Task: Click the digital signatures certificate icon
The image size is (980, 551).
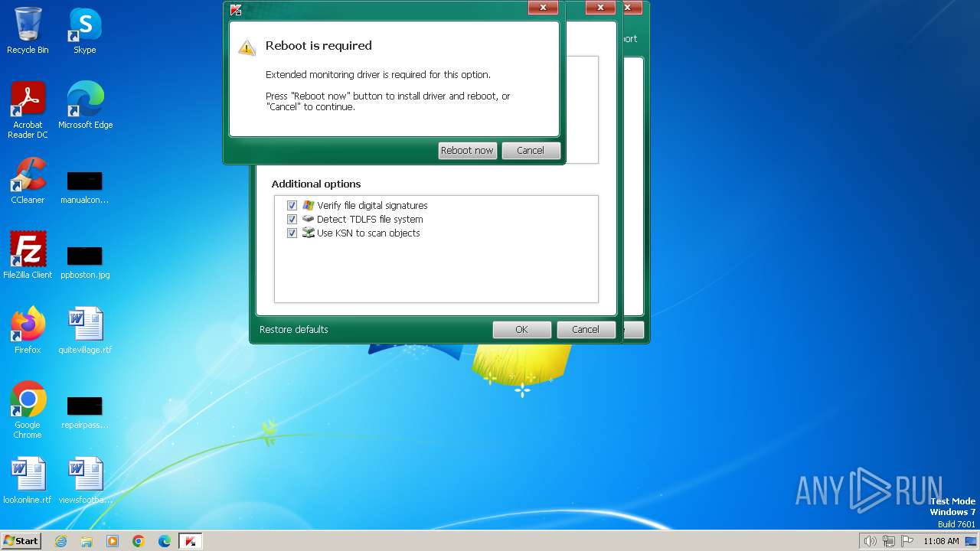Action: pyautogui.click(x=308, y=205)
